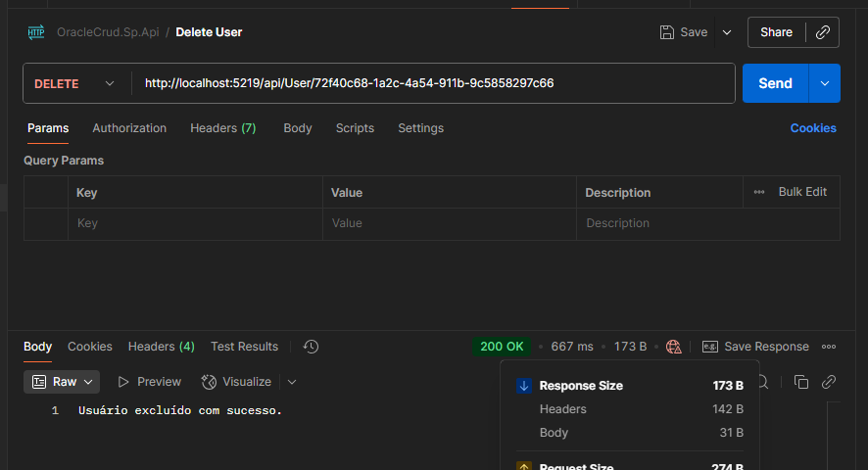Expand the Visualize options chevron
The width and height of the screenshot is (868, 470).
(292, 382)
